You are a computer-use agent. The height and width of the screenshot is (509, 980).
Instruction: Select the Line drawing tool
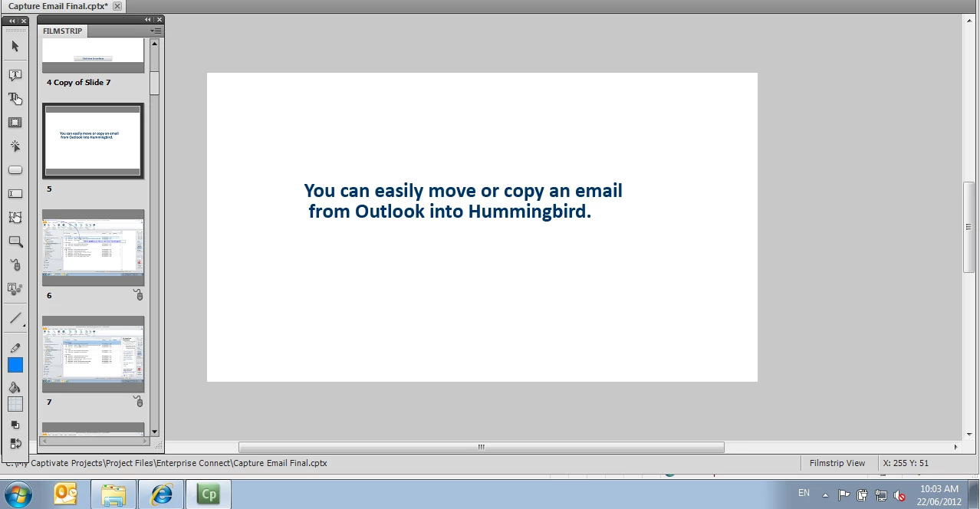pyautogui.click(x=15, y=318)
